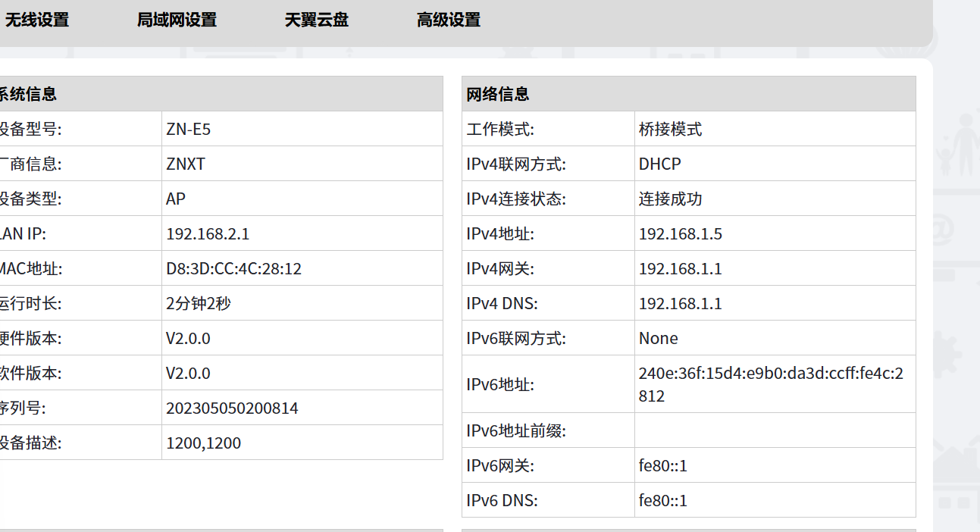Click the 桥接模式 working mode value

click(670, 130)
